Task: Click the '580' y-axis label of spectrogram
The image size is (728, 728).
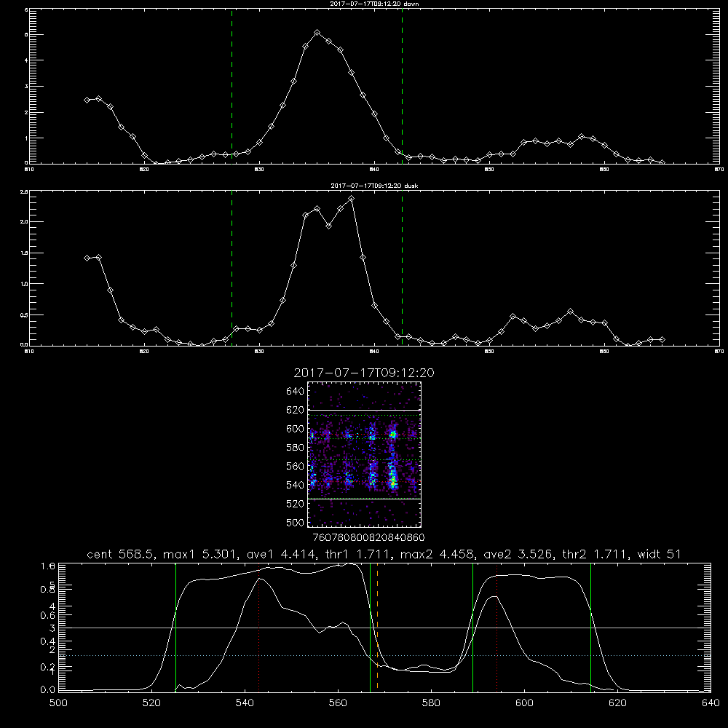Action: 296,447
